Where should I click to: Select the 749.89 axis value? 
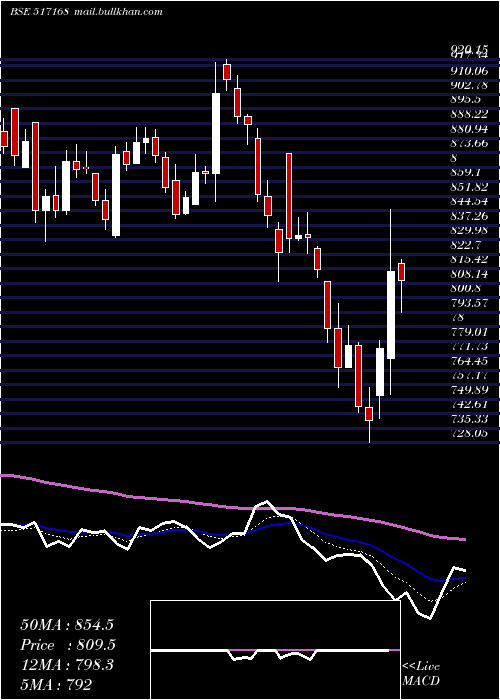tap(469, 389)
